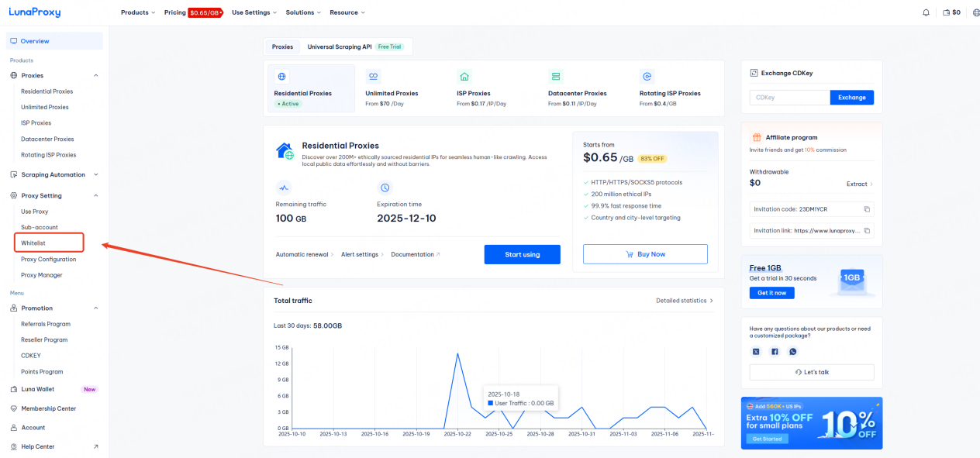Click the X social media icon

click(x=756, y=351)
